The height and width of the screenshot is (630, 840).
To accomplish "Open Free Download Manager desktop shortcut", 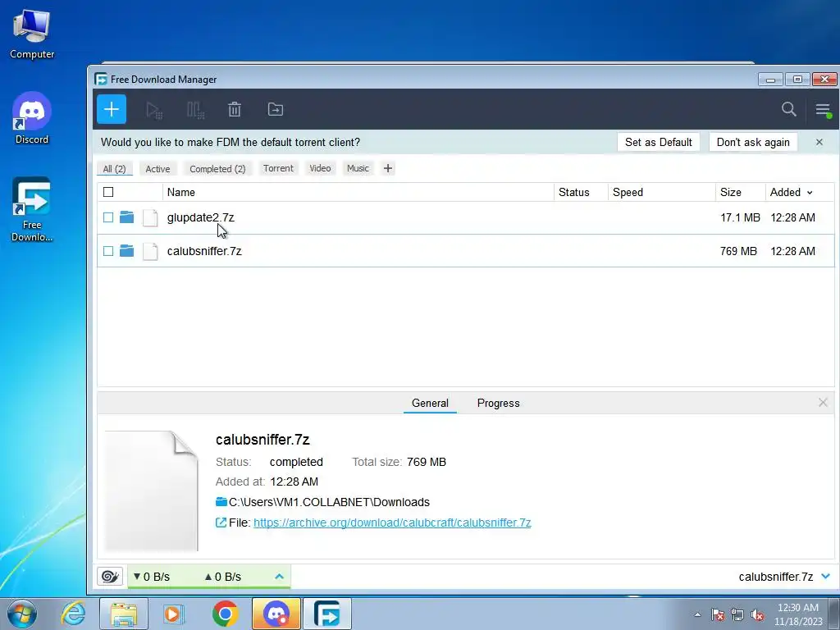I will [32, 209].
